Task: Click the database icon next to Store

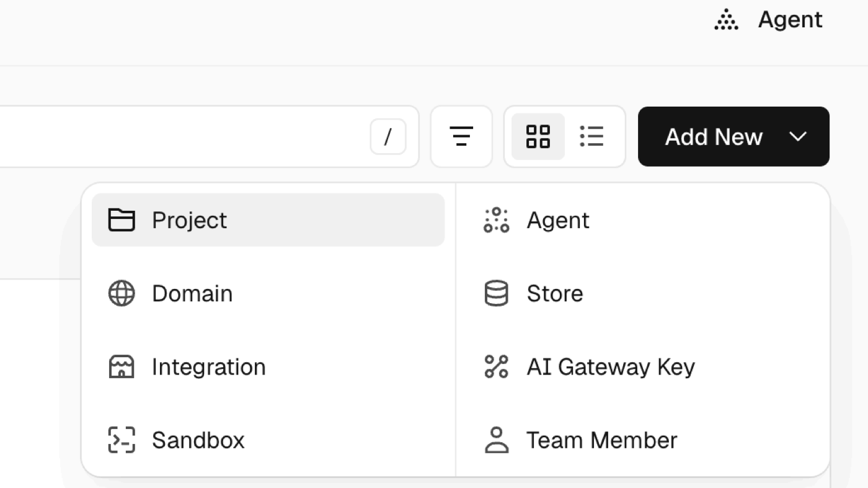Action: [x=496, y=293]
